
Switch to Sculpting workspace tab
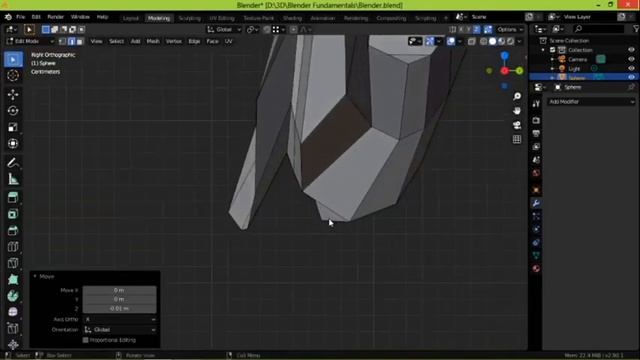(x=190, y=18)
